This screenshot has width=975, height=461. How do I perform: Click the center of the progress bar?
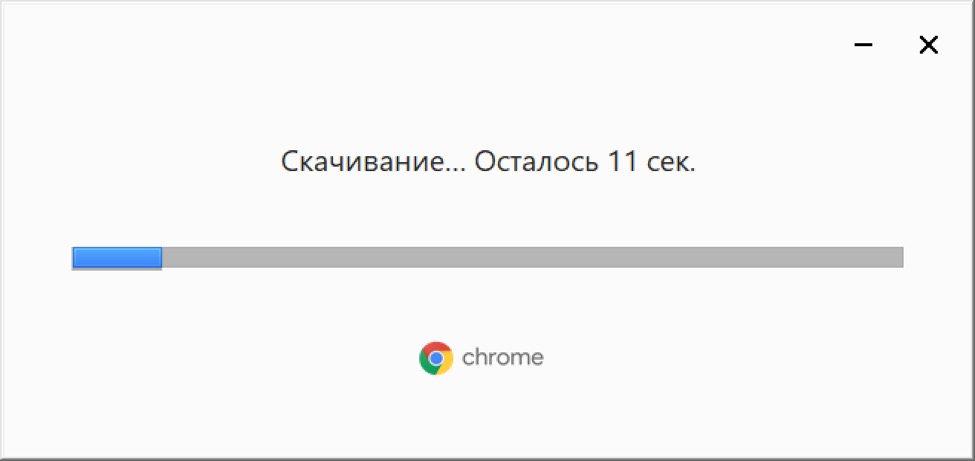[488, 258]
